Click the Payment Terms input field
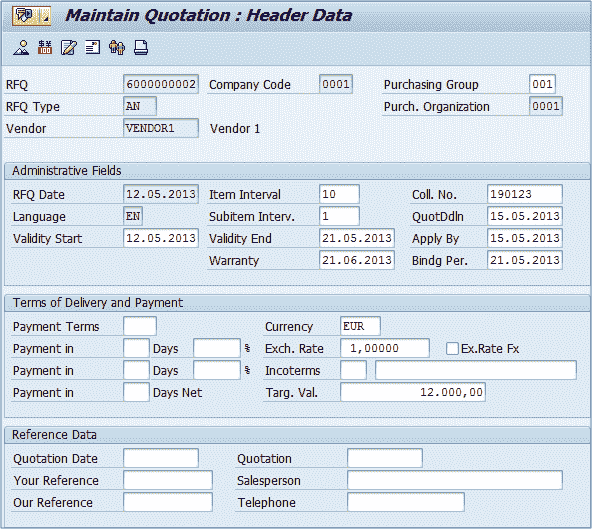This screenshot has width=592, height=529. (140, 326)
